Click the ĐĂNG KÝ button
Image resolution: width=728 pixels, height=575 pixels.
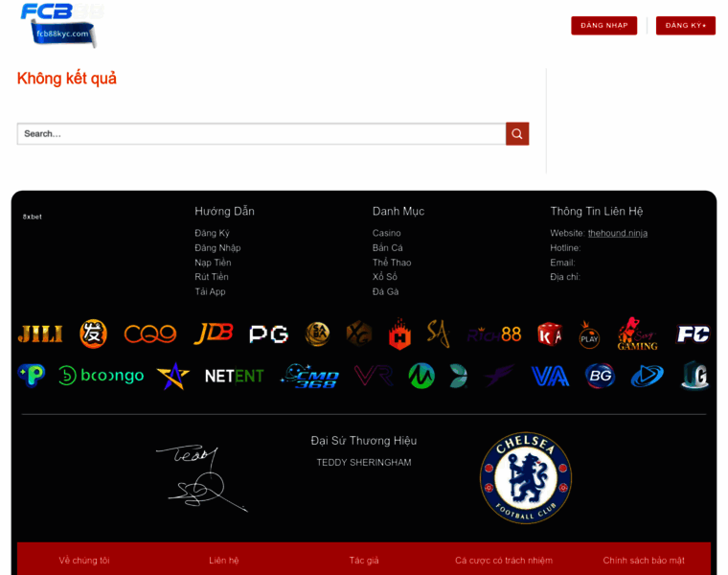[685, 26]
